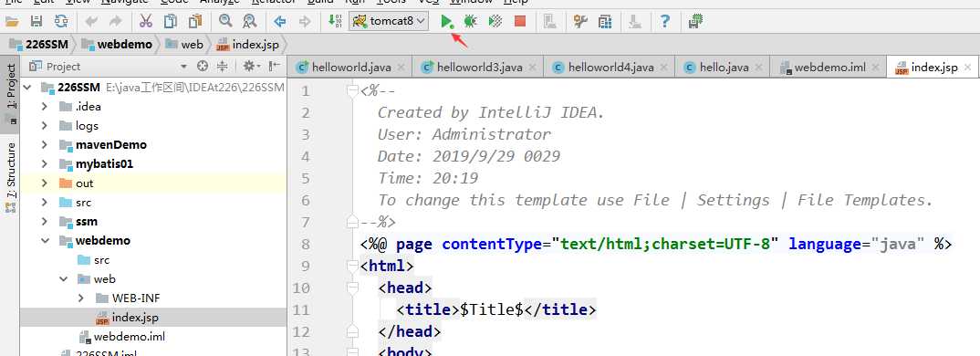Expand the .idea folder
The height and width of the screenshot is (356, 980).
click(x=45, y=107)
